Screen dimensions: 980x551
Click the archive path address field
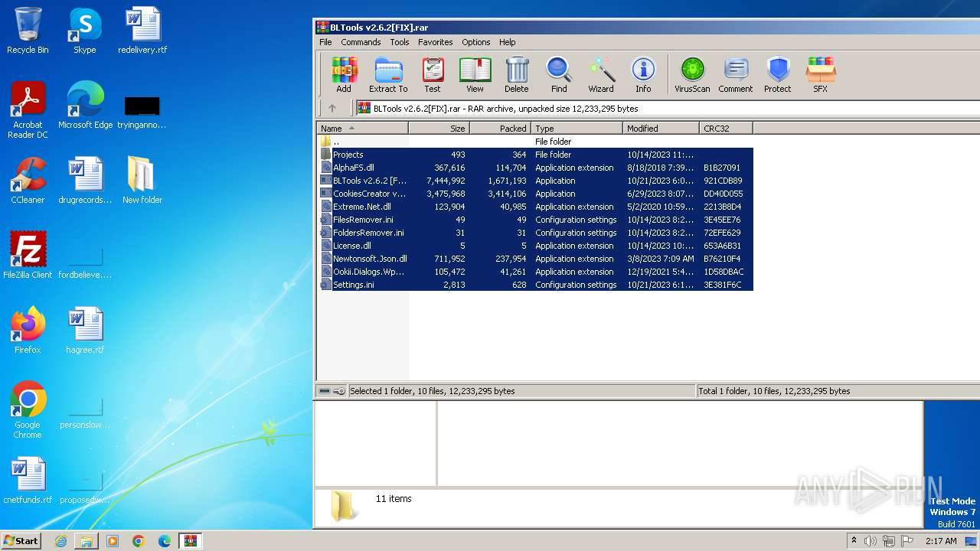pyautogui.click(x=668, y=108)
